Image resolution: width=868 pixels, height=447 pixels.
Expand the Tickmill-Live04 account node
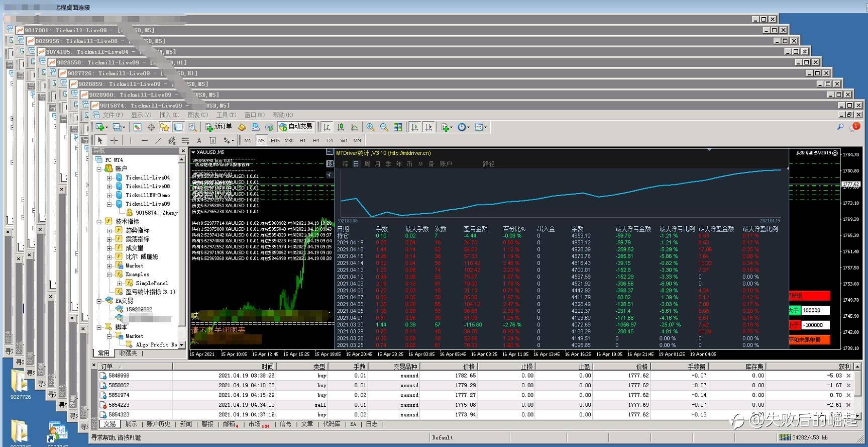pos(109,178)
